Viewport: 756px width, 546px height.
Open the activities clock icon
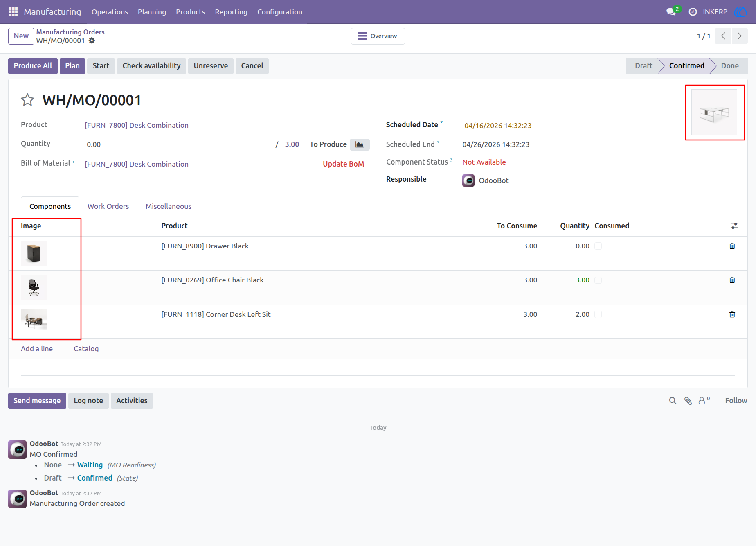coord(693,12)
